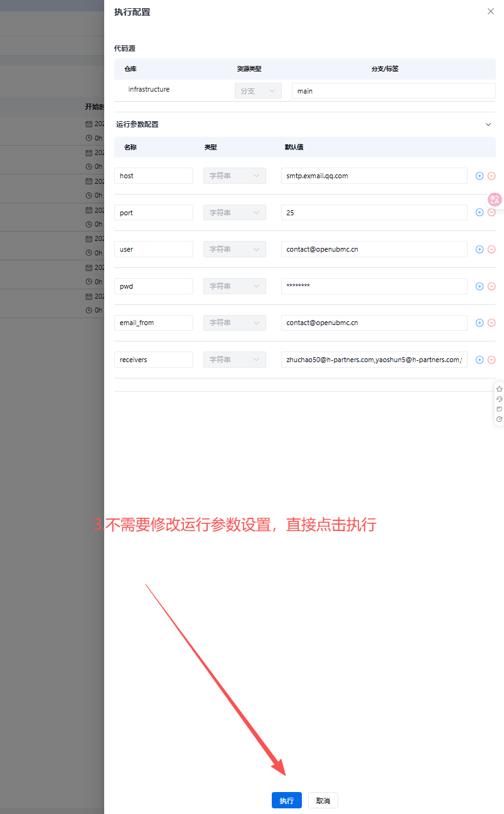Click the star icon in side toolbar
The height and width of the screenshot is (814, 504).
499,389
